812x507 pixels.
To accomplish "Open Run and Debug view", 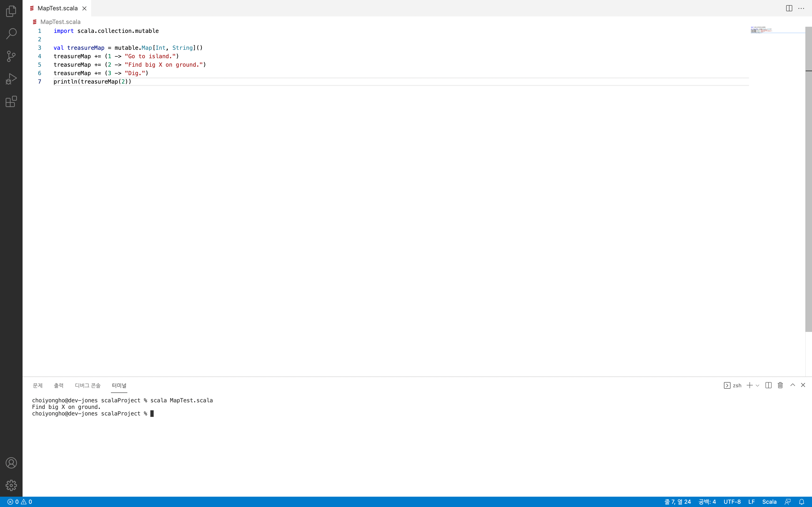I will click(x=11, y=79).
